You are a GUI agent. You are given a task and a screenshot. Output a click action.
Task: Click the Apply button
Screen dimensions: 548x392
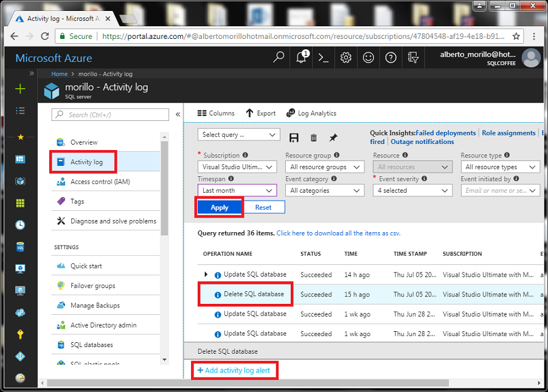click(x=220, y=207)
